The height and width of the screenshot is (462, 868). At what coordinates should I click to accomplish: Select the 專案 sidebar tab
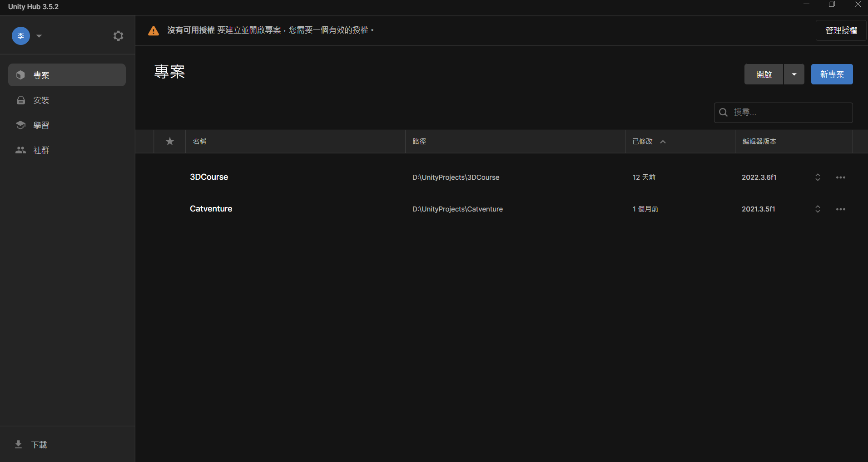click(x=67, y=75)
